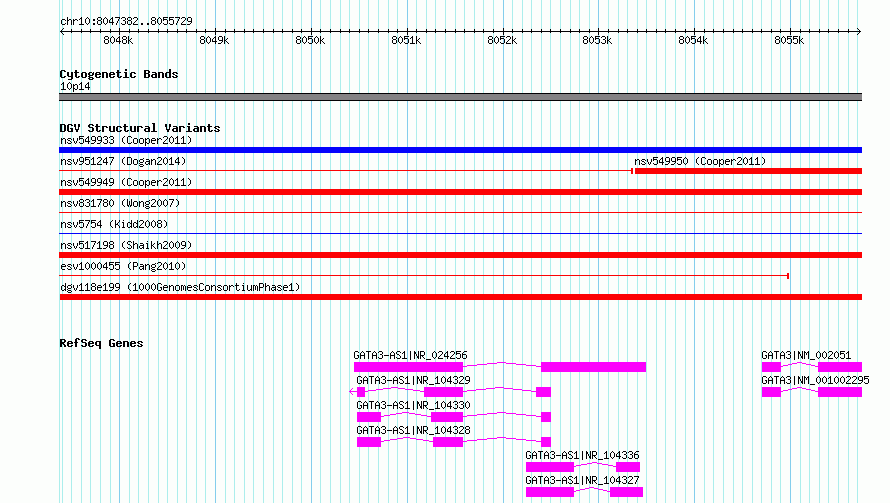The height and width of the screenshot is (503, 890).
Task: Click the thin blue nsv5754 variant line
Action: tap(460, 233)
